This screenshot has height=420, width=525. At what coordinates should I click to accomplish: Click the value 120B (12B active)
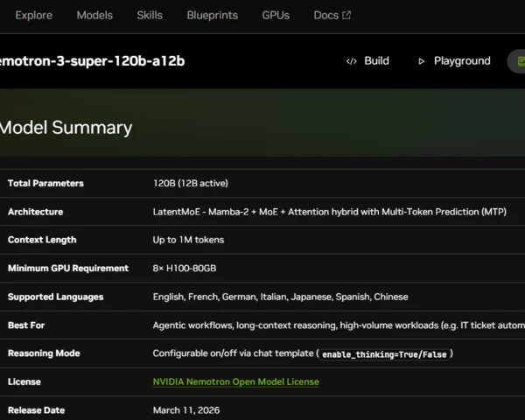point(190,183)
